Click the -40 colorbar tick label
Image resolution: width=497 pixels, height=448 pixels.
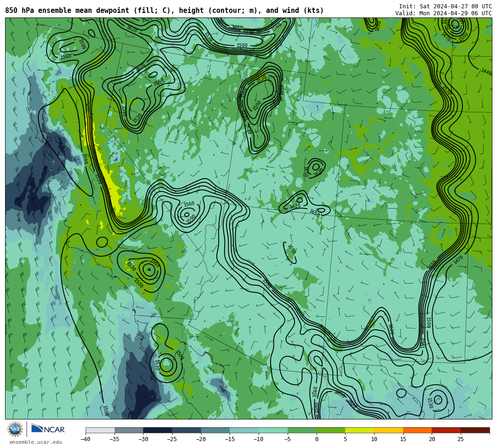click(x=85, y=439)
